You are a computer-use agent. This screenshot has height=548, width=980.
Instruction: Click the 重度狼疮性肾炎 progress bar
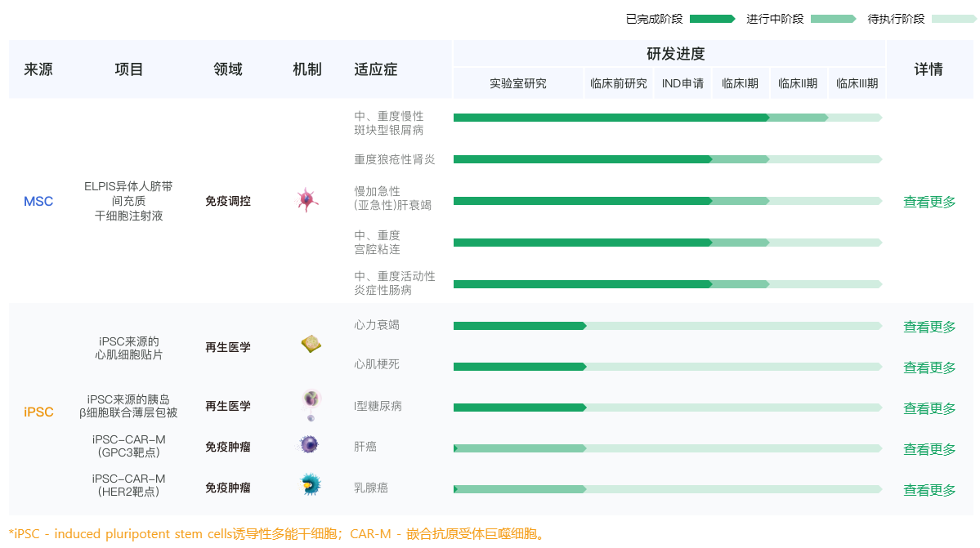(x=667, y=159)
